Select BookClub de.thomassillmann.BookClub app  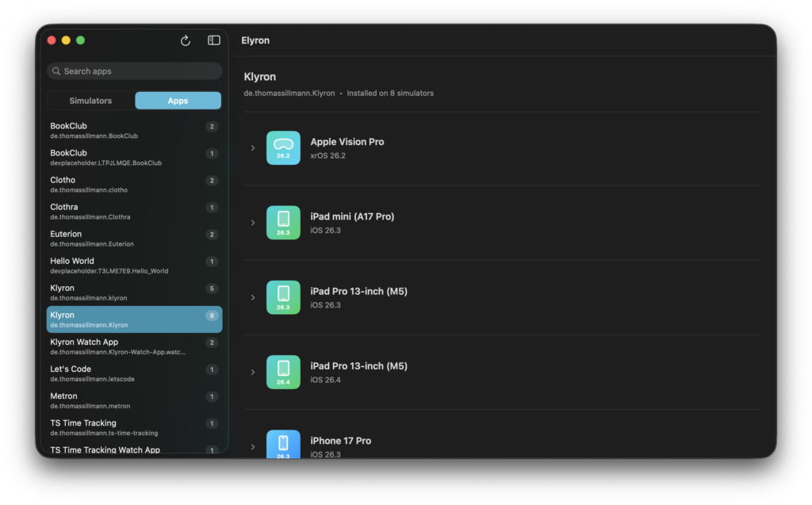(135, 131)
